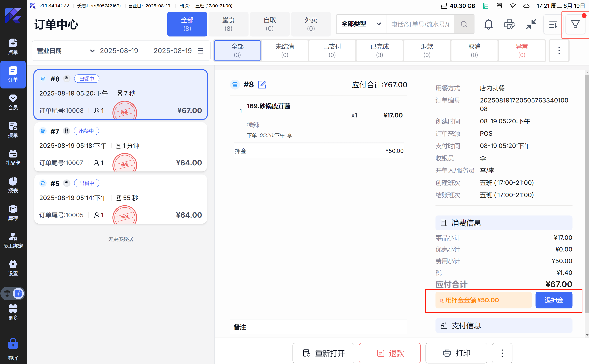Toggle the table/order mode switch

pos(13,293)
